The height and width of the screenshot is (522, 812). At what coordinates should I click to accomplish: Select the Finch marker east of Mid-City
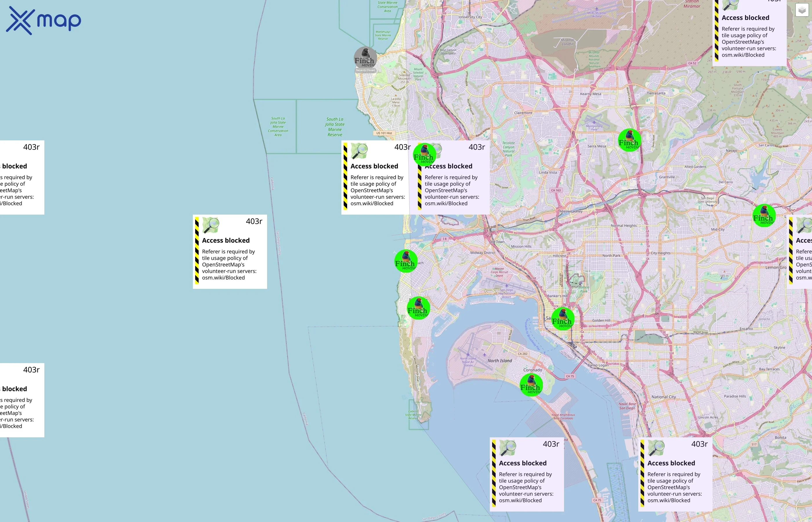764,215
